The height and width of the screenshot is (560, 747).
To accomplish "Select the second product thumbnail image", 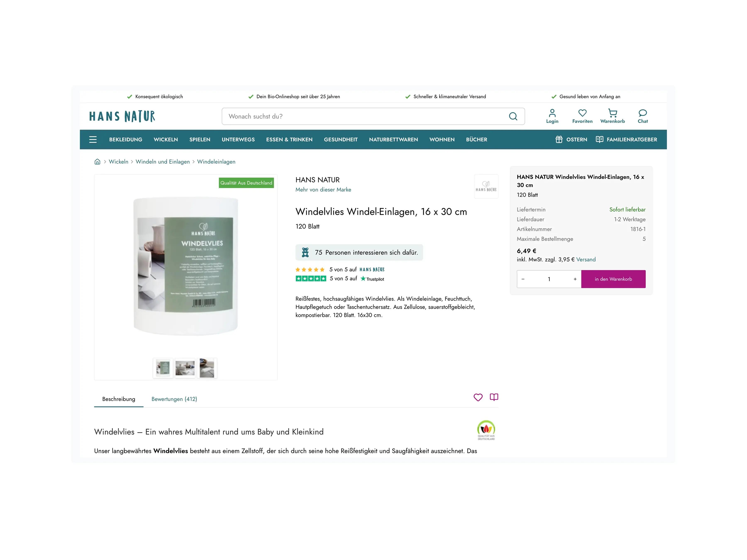I will pyautogui.click(x=185, y=368).
